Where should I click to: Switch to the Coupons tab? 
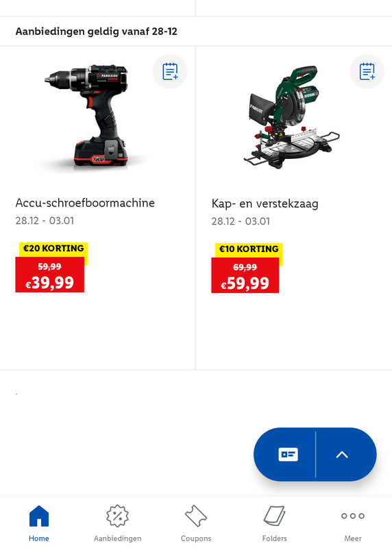coord(196,523)
